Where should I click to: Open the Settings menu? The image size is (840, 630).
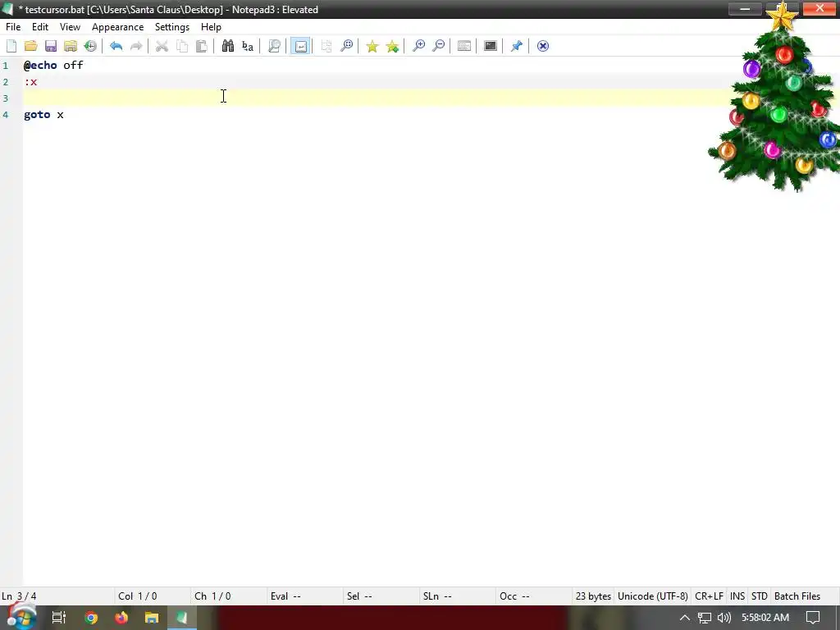(172, 27)
